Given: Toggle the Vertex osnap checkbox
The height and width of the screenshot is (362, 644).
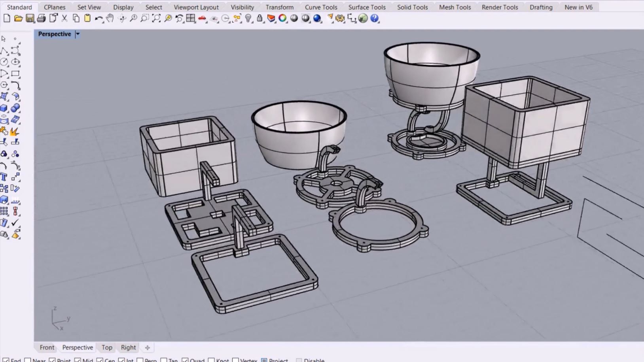Looking at the screenshot, I should tap(235, 360).
